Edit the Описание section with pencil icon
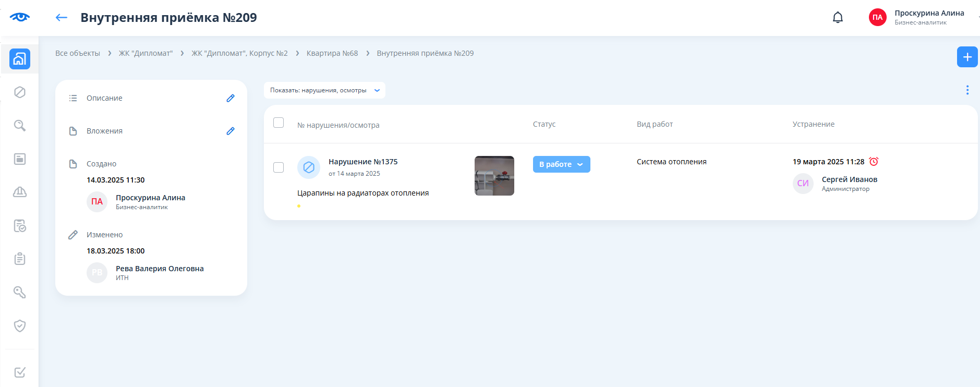Viewport: 980px width, 387px height. tap(231, 98)
